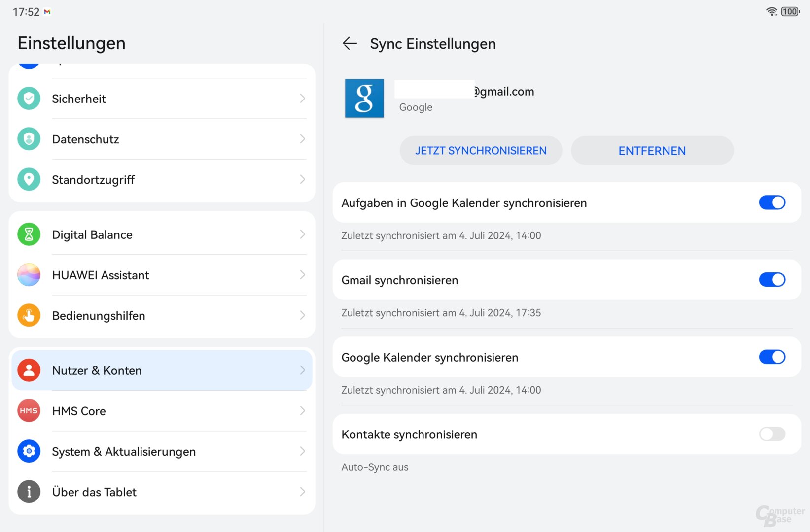Open the HUAWEI Assistant settings entry

pos(162,275)
